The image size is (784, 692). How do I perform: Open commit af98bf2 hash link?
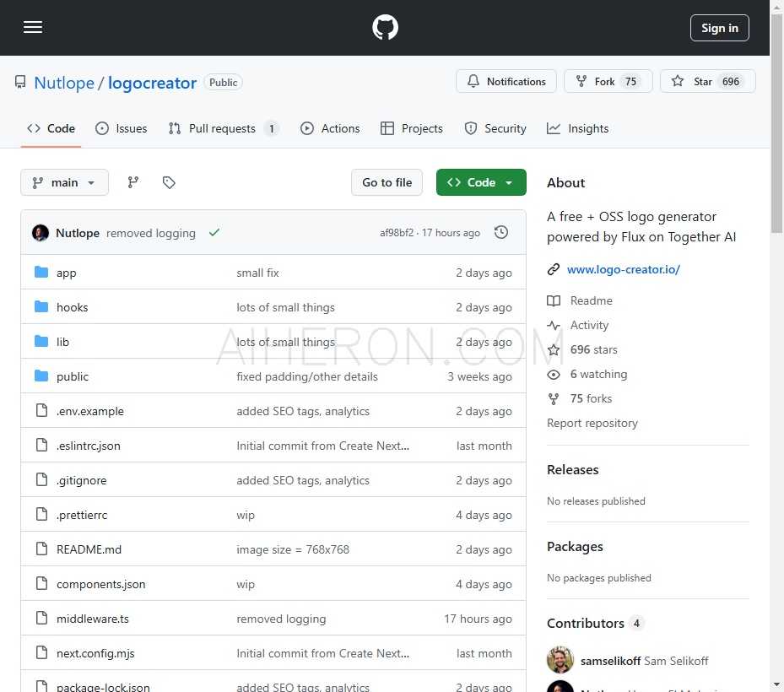(397, 233)
